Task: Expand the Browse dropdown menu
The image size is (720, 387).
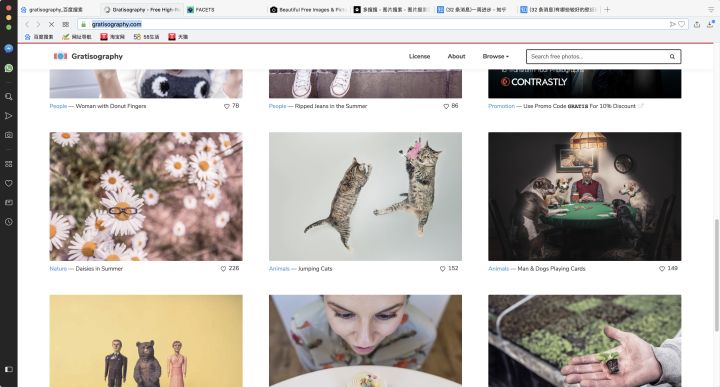Action: point(495,56)
